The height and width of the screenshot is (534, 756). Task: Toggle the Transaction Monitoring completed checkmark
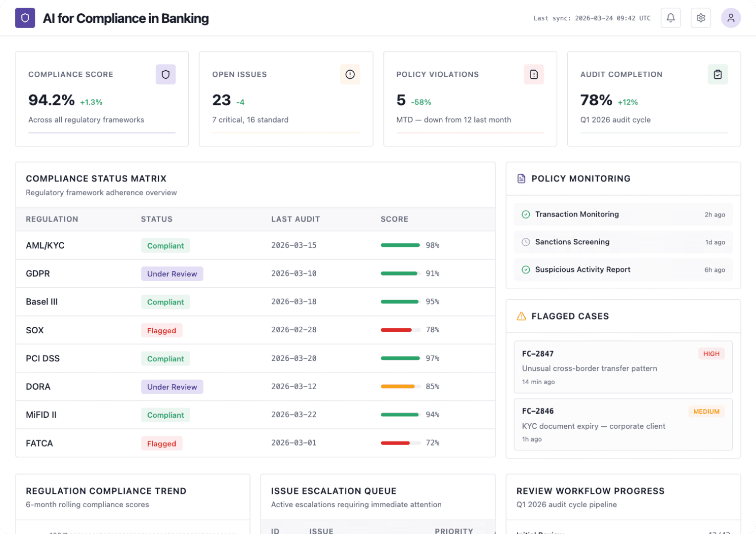[525, 214]
